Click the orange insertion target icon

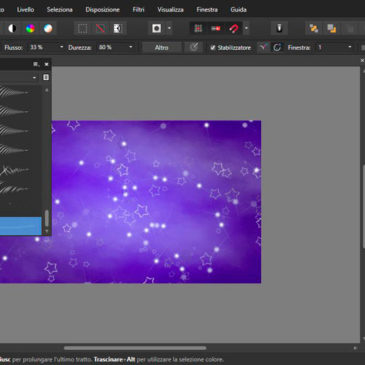(314, 29)
